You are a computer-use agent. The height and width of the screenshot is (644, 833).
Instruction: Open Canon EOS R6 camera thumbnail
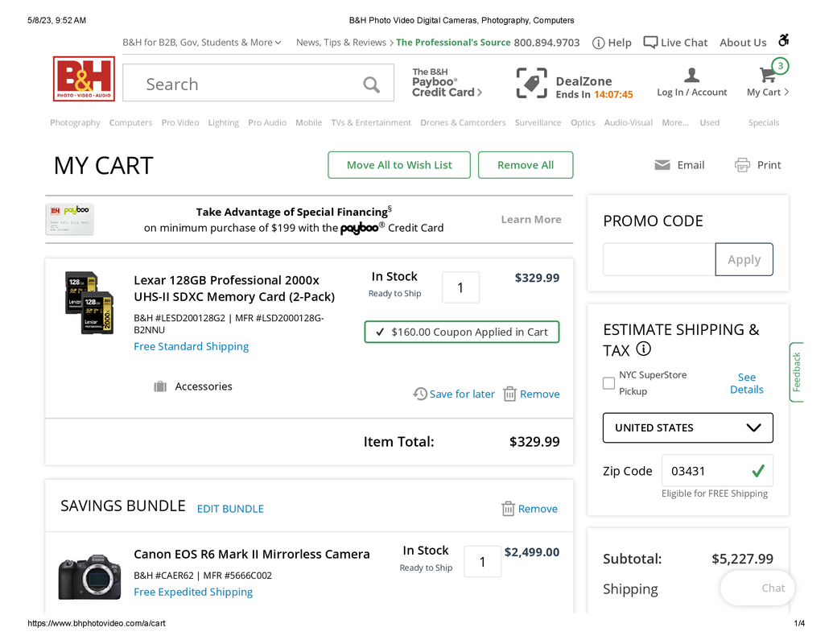pyautogui.click(x=89, y=577)
